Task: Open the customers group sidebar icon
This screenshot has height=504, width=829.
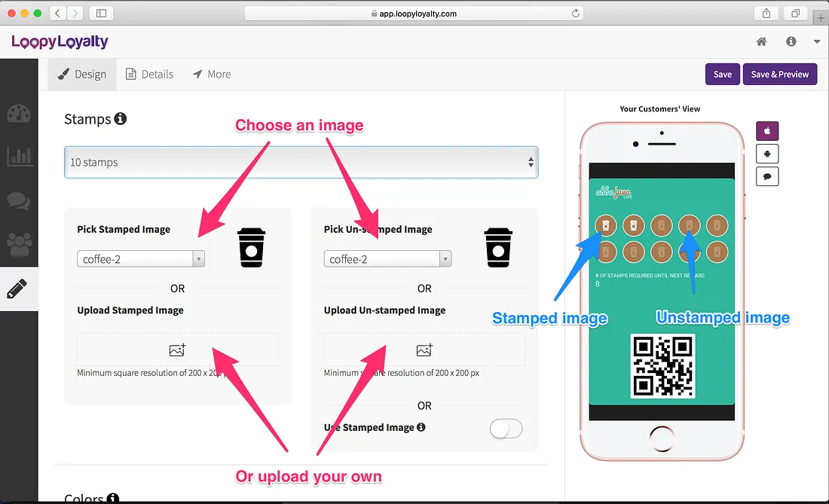Action: [19, 244]
